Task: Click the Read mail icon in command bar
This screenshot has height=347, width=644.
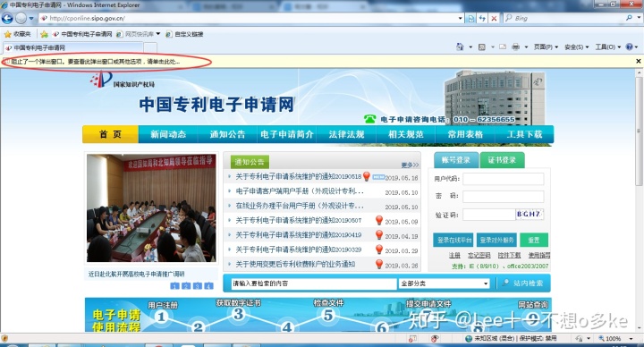Action: pos(503,47)
